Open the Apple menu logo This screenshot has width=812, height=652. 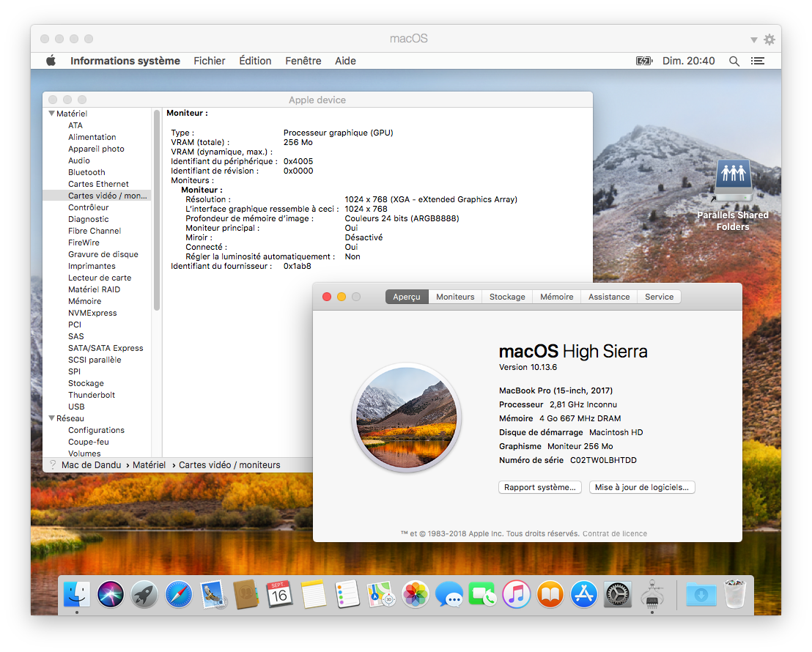coord(51,61)
